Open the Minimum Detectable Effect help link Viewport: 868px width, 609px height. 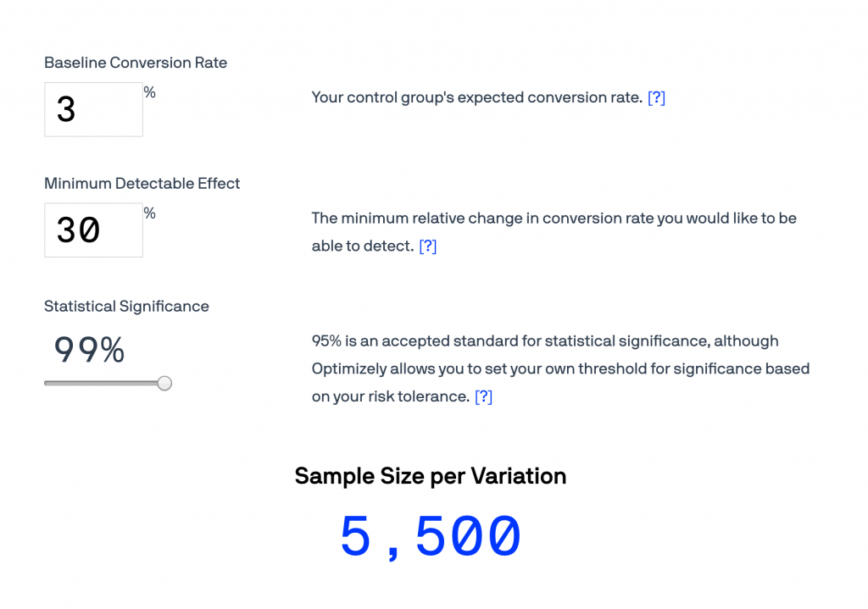pyautogui.click(x=428, y=246)
